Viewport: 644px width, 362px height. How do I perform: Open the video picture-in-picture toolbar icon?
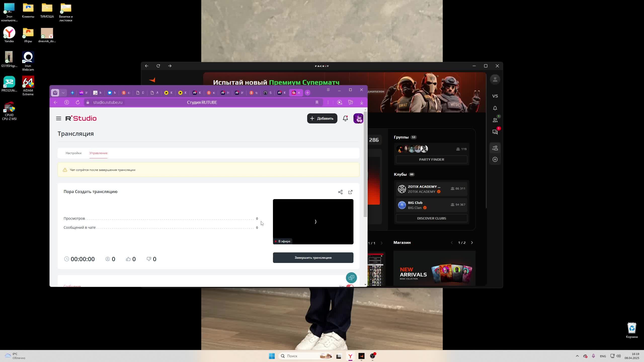339,102
